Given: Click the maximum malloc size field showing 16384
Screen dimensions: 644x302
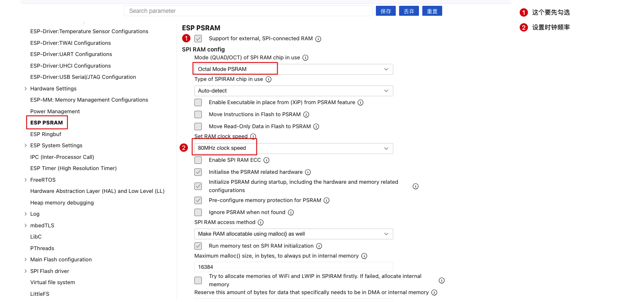Looking at the screenshot, I should pyautogui.click(x=293, y=267).
